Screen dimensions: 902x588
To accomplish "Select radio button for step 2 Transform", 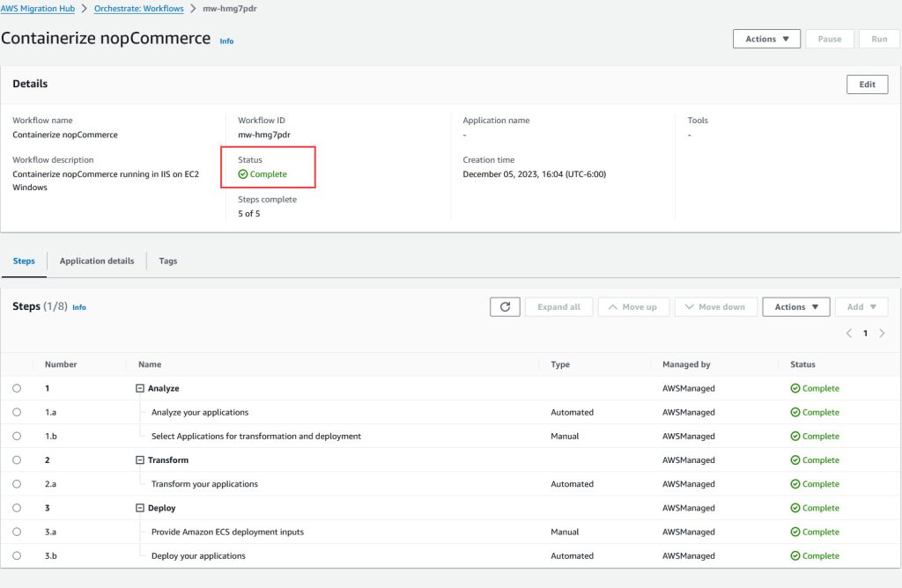I will click(x=17, y=459).
